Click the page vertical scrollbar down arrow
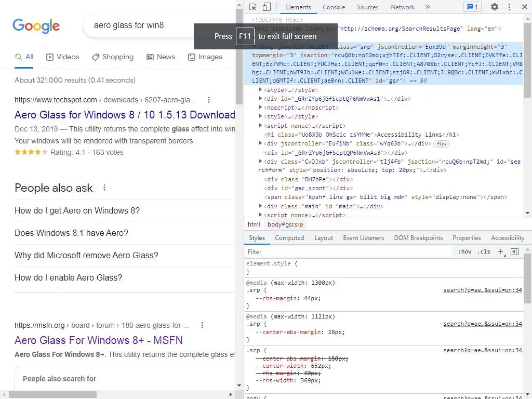 [239, 385]
